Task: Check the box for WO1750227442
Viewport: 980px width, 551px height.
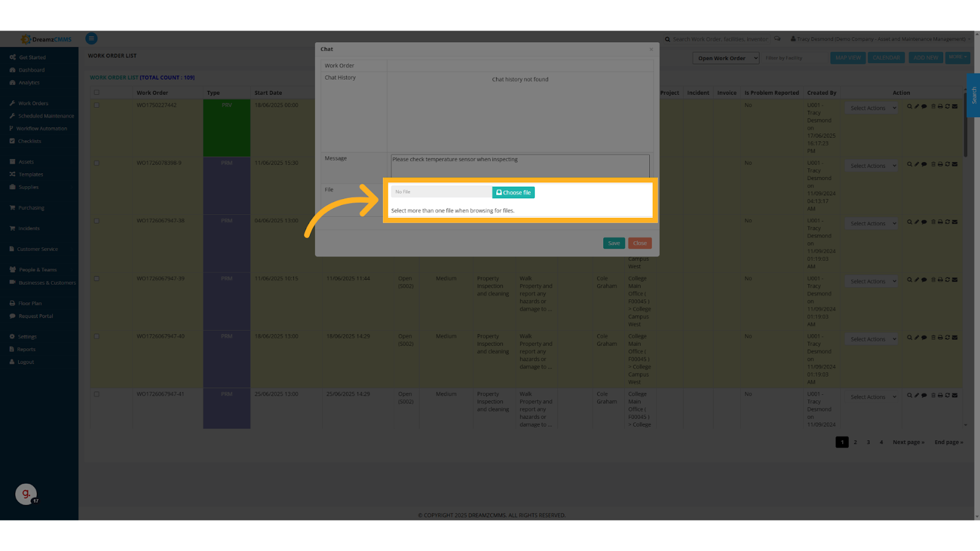Action: click(x=96, y=105)
